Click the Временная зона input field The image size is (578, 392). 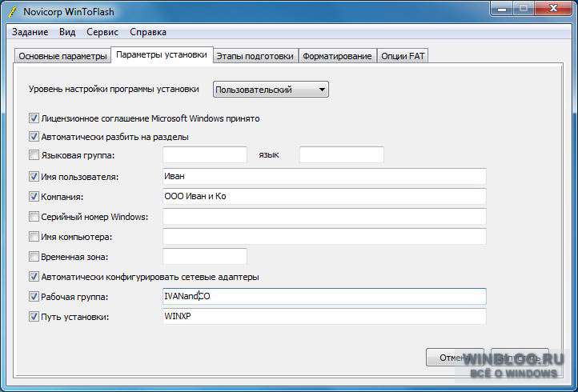click(x=205, y=257)
